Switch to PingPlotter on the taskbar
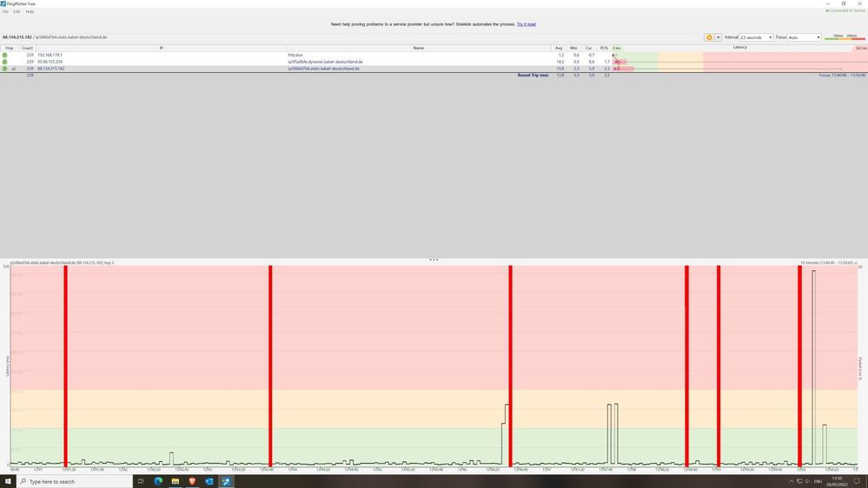The height and width of the screenshot is (488, 868). [226, 481]
